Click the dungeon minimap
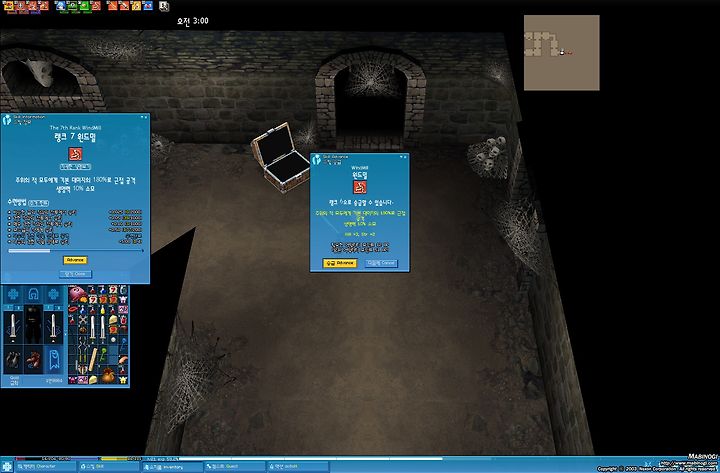Screen dimensions: 720x473 coord(562,53)
